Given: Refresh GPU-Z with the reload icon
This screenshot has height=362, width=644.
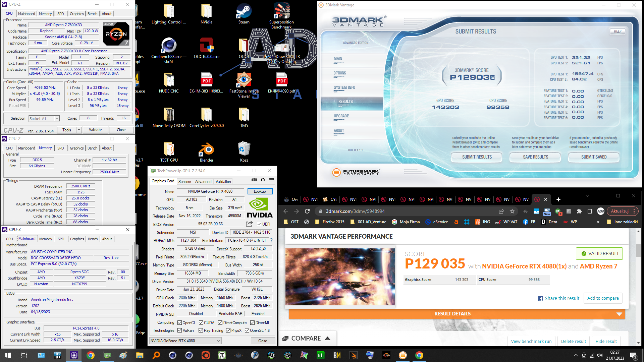Looking at the screenshot, I should 263,180.
